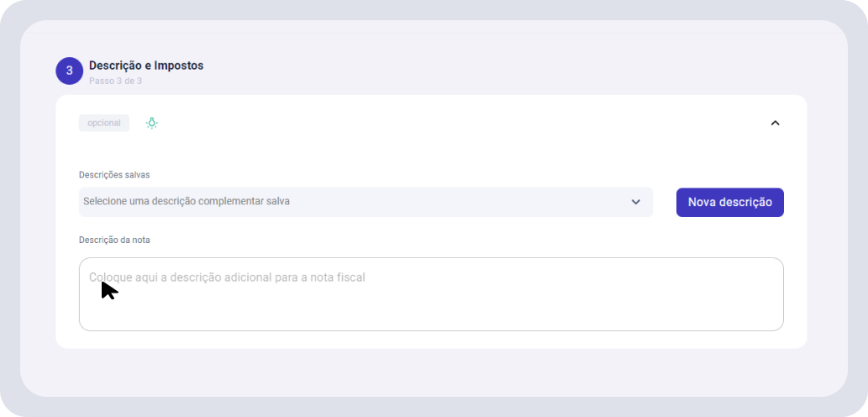Click the white card header space beside the lightbulb

point(460,123)
